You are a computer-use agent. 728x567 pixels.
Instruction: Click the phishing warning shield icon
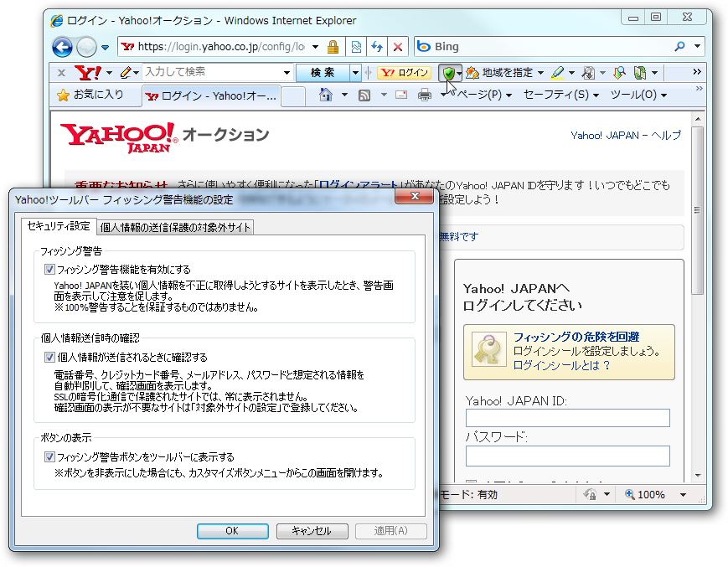pos(449,73)
